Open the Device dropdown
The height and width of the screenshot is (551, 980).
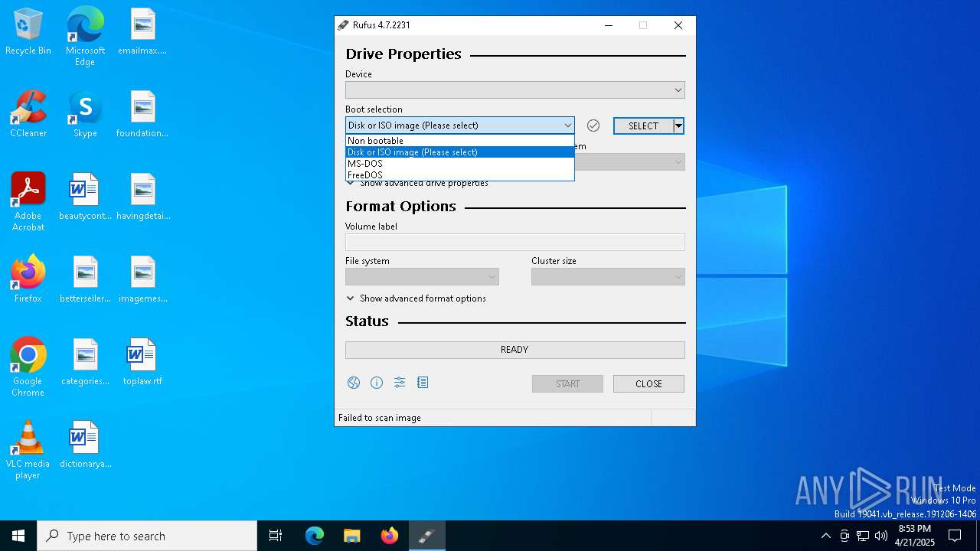515,90
